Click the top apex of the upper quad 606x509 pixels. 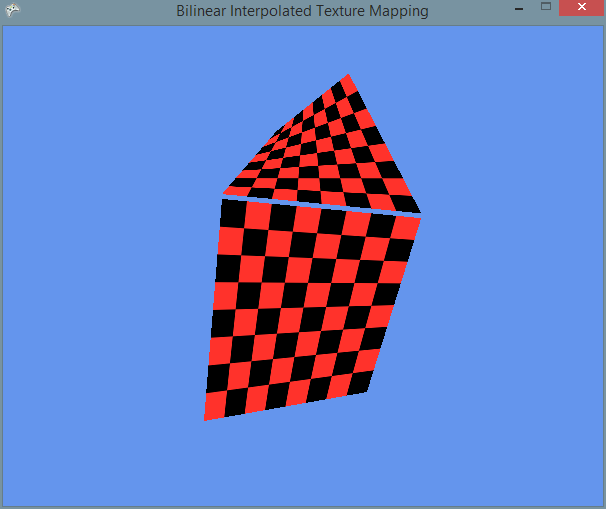347,76
